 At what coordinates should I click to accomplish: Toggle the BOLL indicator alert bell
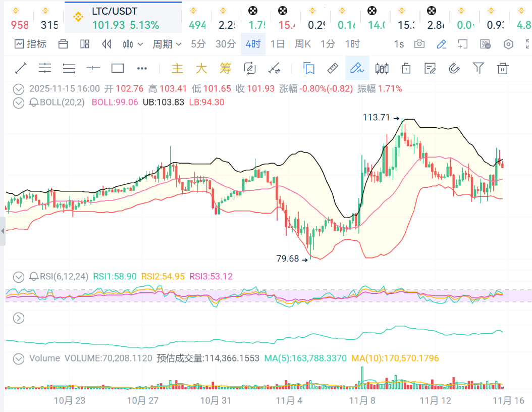(x=34, y=102)
